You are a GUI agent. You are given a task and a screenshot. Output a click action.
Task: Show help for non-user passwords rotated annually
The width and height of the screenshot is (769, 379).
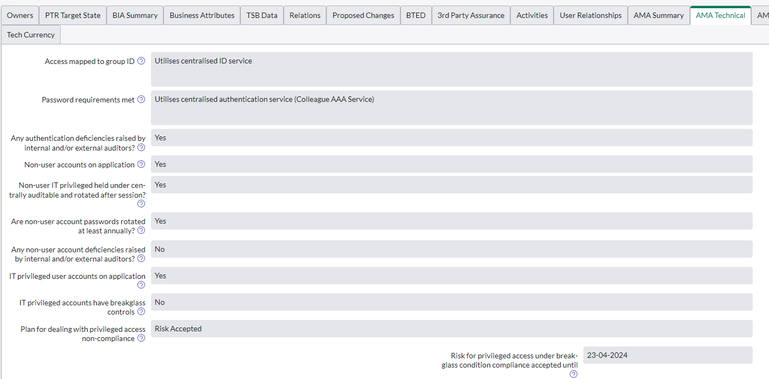[x=141, y=230]
